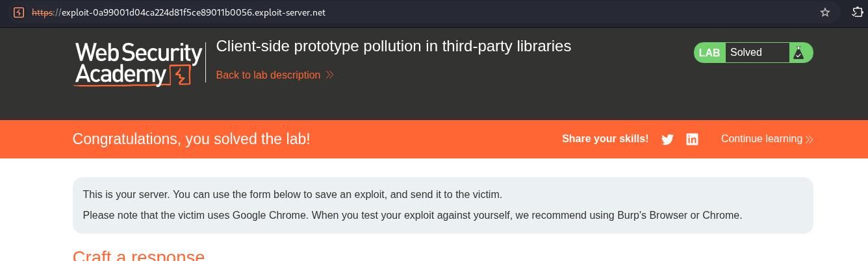This screenshot has height=261, width=868.
Task: Click double chevron beside Back to lab description
Action: tap(329, 75)
